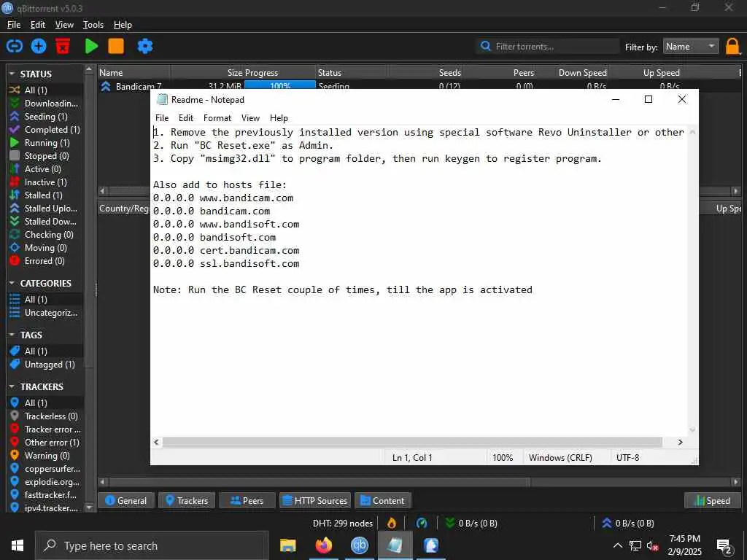Viewport: 747px width, 560px height.
Task: Switch to the Peers tab
Action: [x=247, y=500]
